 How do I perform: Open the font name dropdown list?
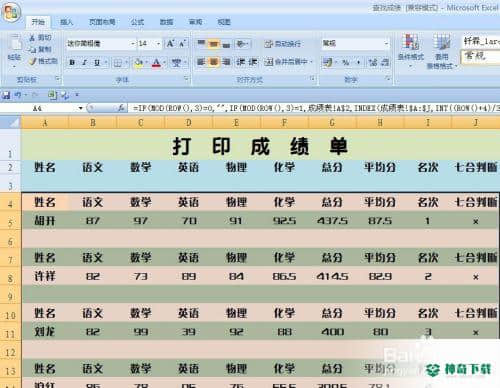tap(133, 44)
